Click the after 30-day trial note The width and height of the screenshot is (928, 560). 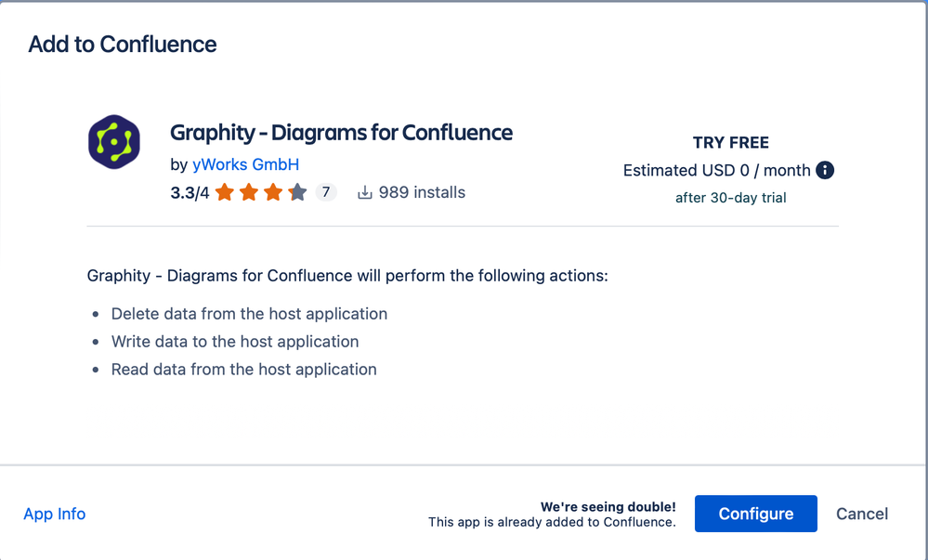(731, 198)
